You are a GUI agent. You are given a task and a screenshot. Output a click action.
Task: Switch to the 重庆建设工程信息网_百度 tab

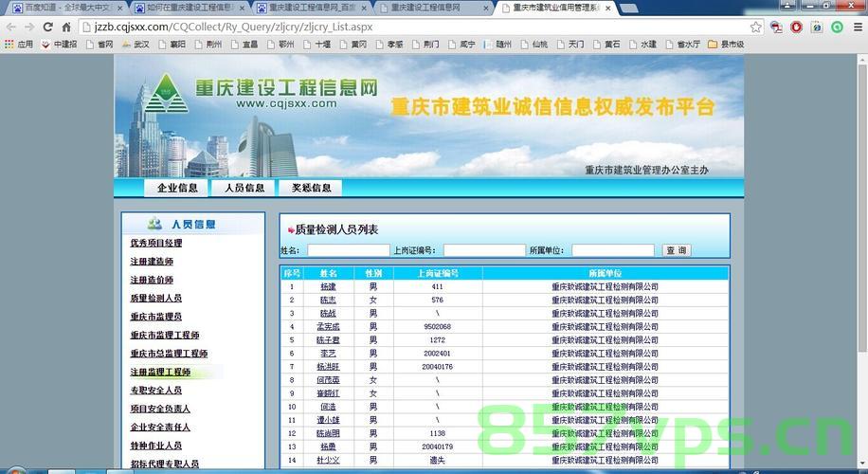[x=311, y=8]
